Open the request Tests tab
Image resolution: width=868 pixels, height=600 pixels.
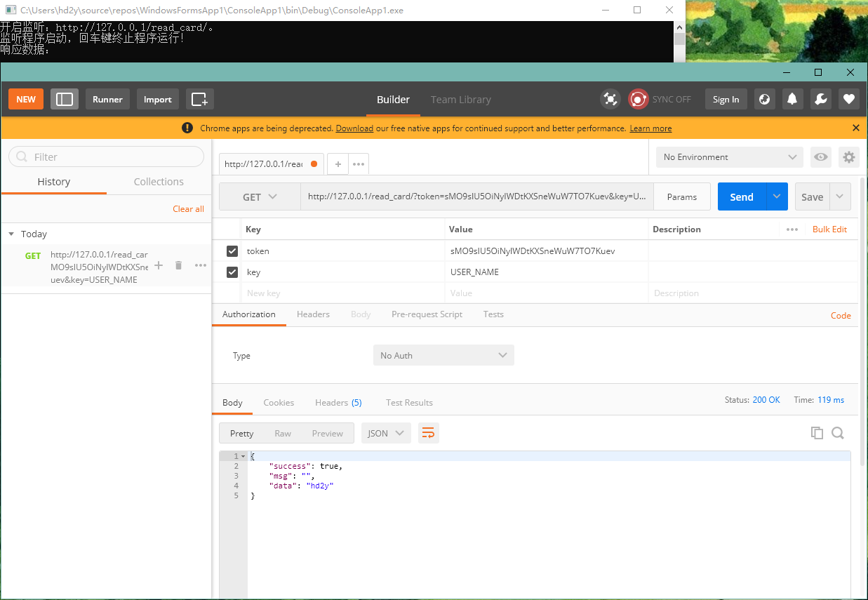point(493,314)
